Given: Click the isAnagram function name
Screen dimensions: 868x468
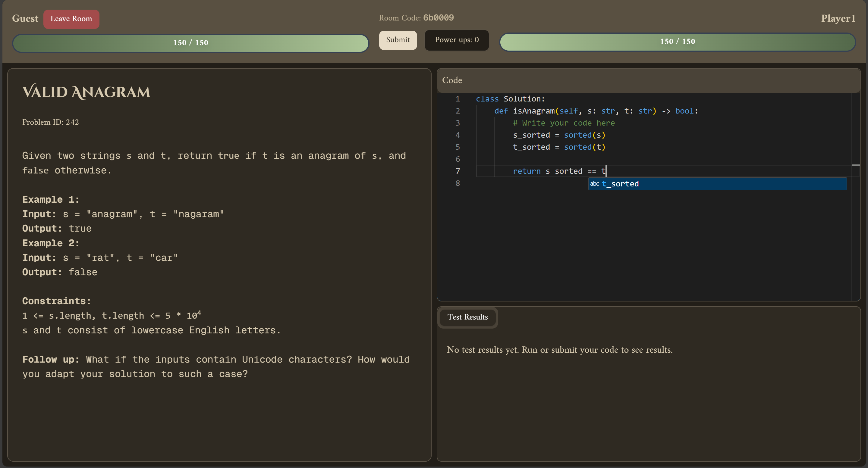Looking at the screenshot, I should click(x=534, y=111).
